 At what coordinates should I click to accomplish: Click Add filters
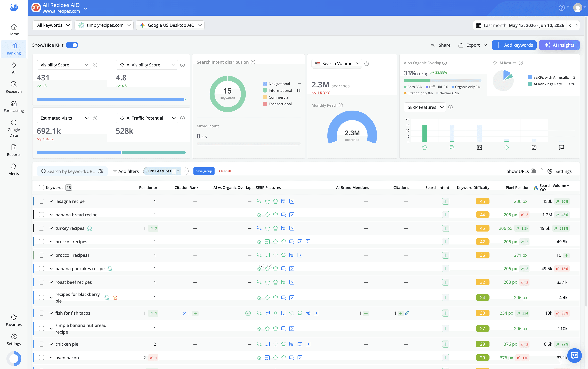pos(126,171)
